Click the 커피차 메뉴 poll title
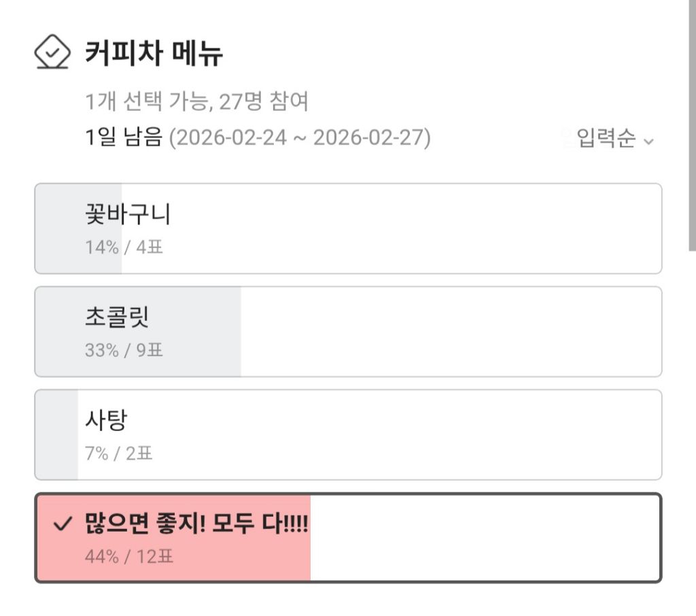Screen dimensions: 696x616 click(x=154, y=52)
